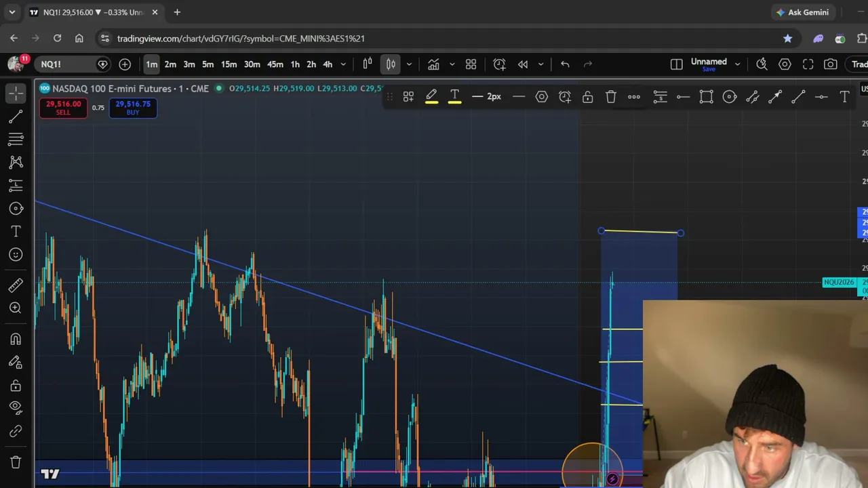
Task: Reload the browser page
Action: (58, 39)
